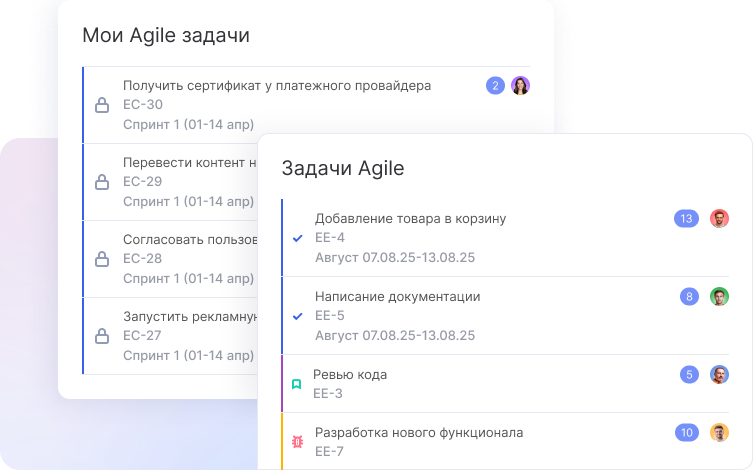This screenshot has width=753, height=470.
Task: Click the sprint label under EC-28
Action: (x=188, y=278)
